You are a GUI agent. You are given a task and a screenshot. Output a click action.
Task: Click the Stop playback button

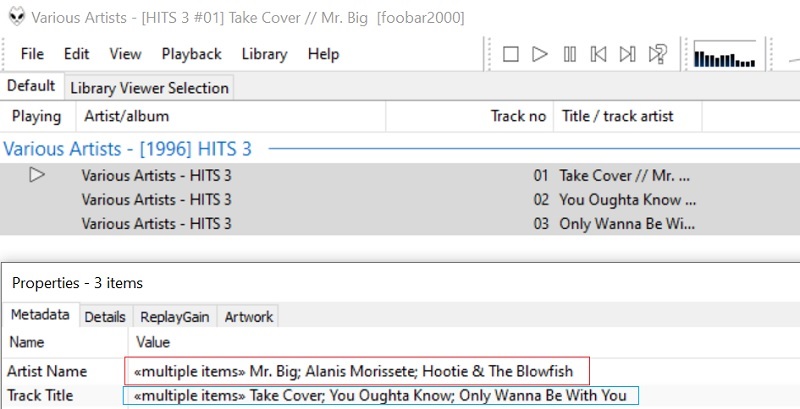click(511, 54)
